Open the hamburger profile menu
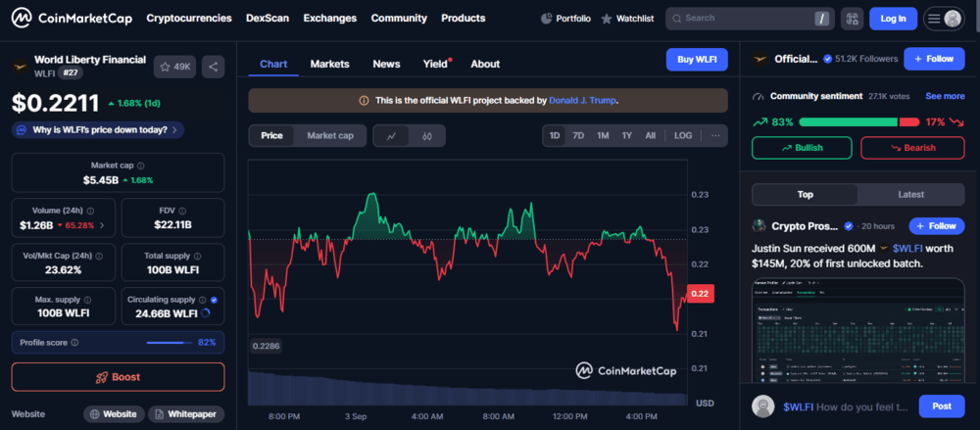The width and height of the screenshot is (980, 430). tap(943, 19)
